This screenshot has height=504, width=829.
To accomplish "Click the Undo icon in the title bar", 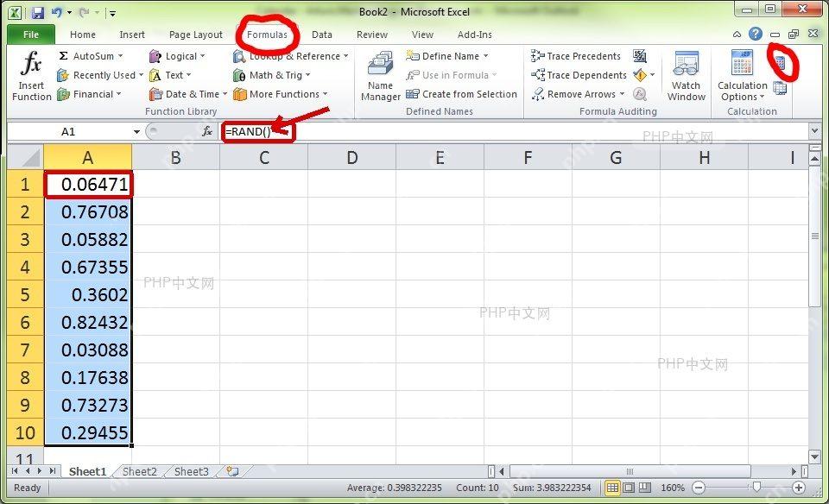I will click(x=57, y=12).
